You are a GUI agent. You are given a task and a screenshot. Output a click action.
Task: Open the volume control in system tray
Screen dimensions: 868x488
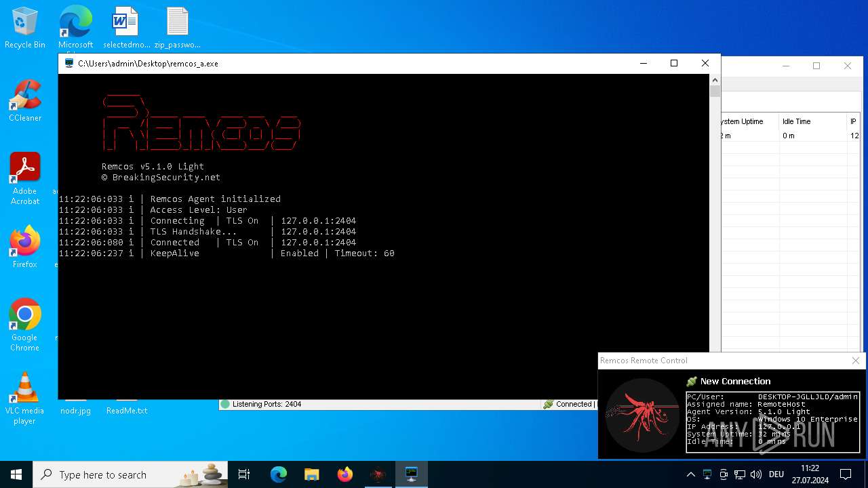point(756,474)
